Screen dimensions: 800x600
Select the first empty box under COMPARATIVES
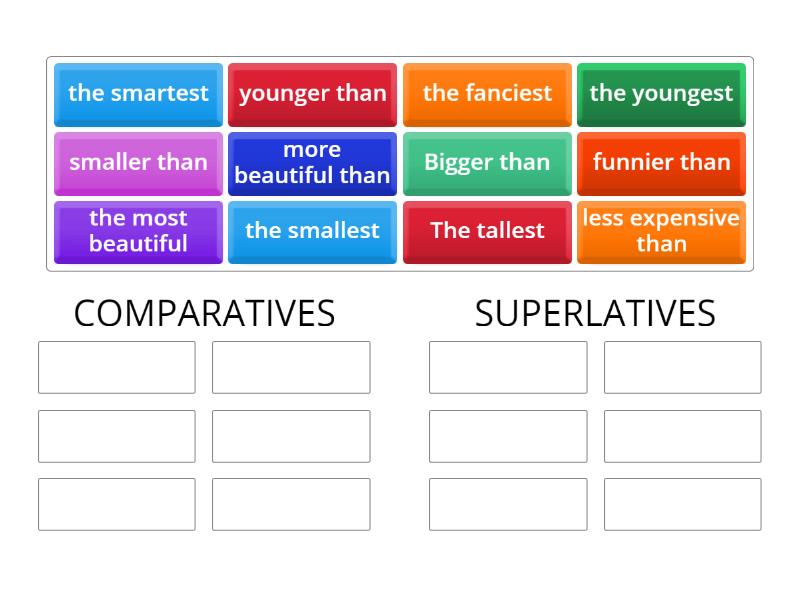tap(116, 367)
